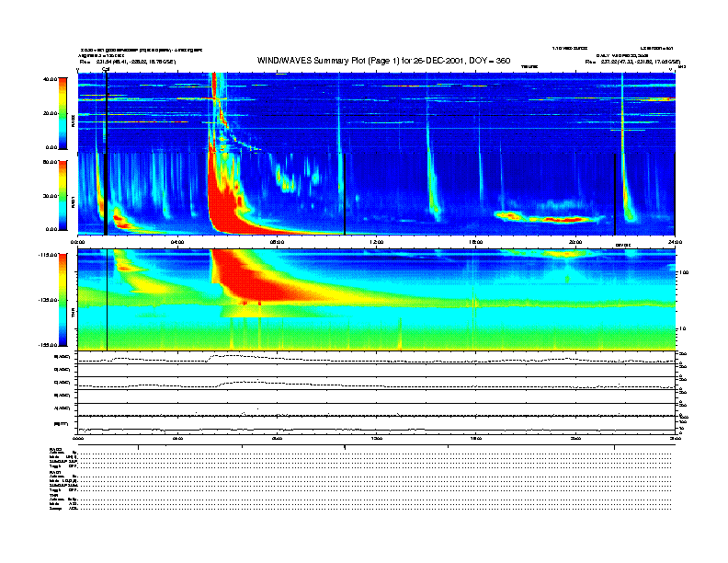Select the -115.00 label on TNR scale
Viewport: 728px width, 563px height.
click(x=48, y=255)
